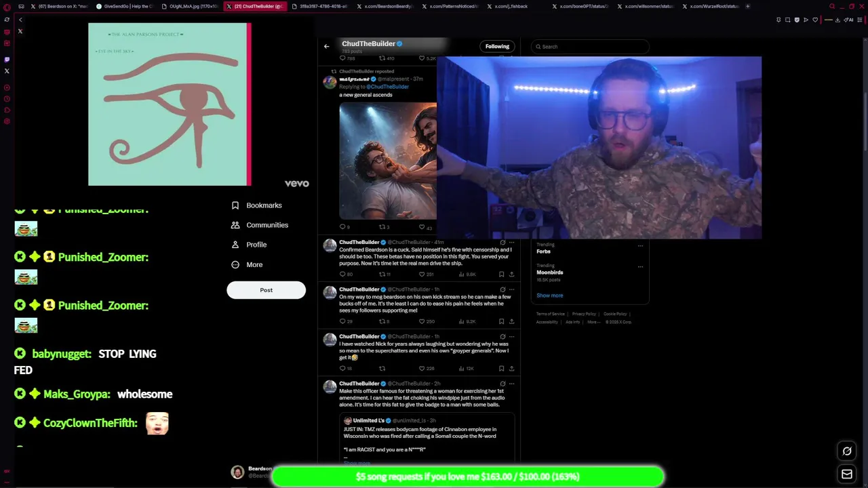
Task: Click the X search input field
Action: [590, 47]
